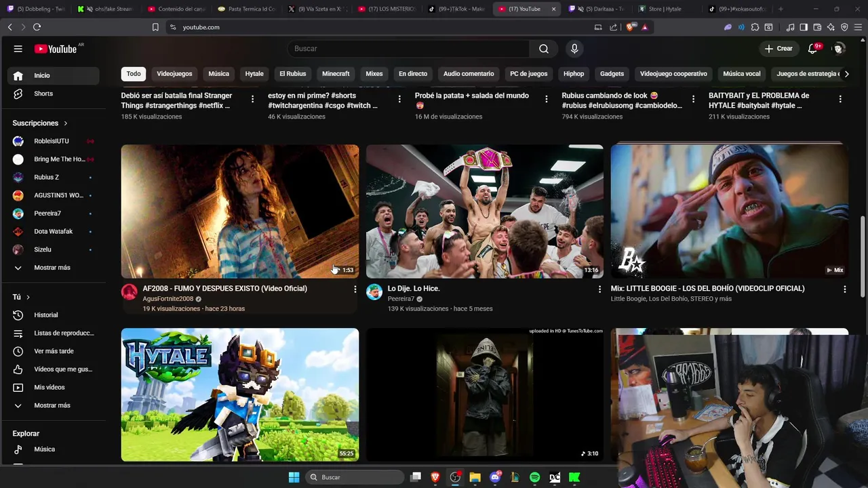The image size is (868, 488).
Task: Open Brave Wallet icon
Action: pyautogui.click(x=817, y=27)
